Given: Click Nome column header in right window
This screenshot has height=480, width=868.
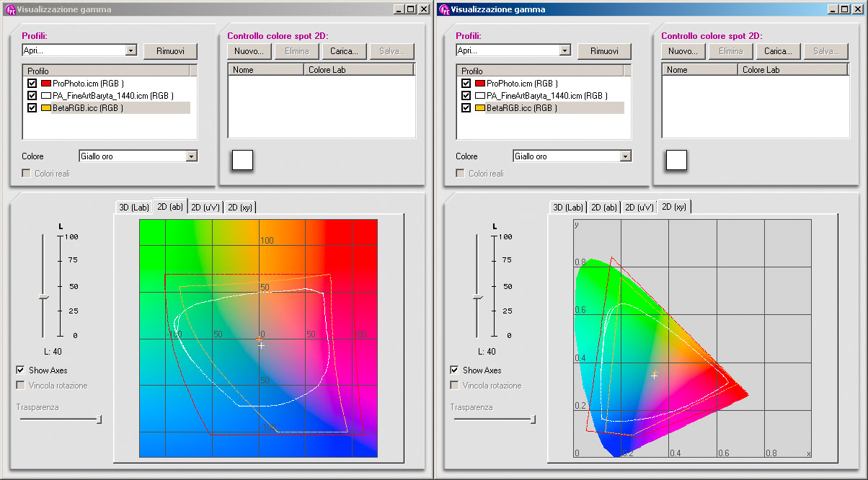Looking at the screenshot, I should [x=700, y=70].
